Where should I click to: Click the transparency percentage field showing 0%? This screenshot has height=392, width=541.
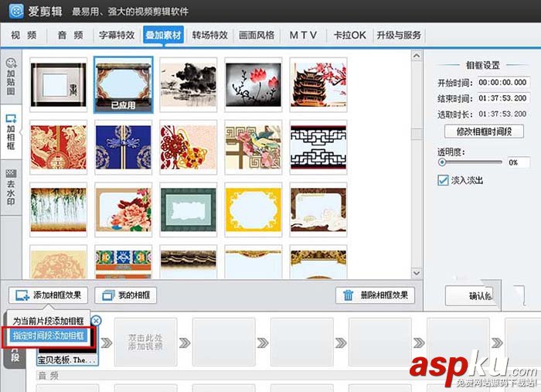(x=519, y=162)
